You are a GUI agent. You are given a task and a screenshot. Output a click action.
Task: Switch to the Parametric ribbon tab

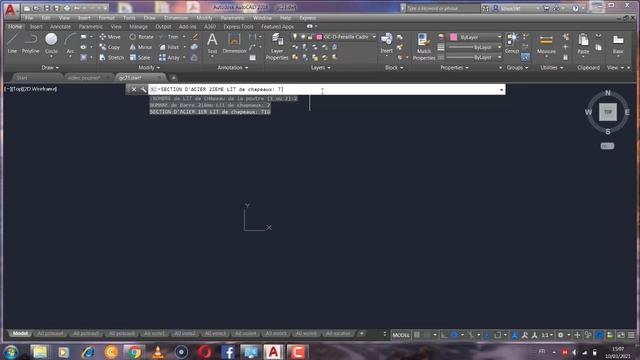pos(91,27)
